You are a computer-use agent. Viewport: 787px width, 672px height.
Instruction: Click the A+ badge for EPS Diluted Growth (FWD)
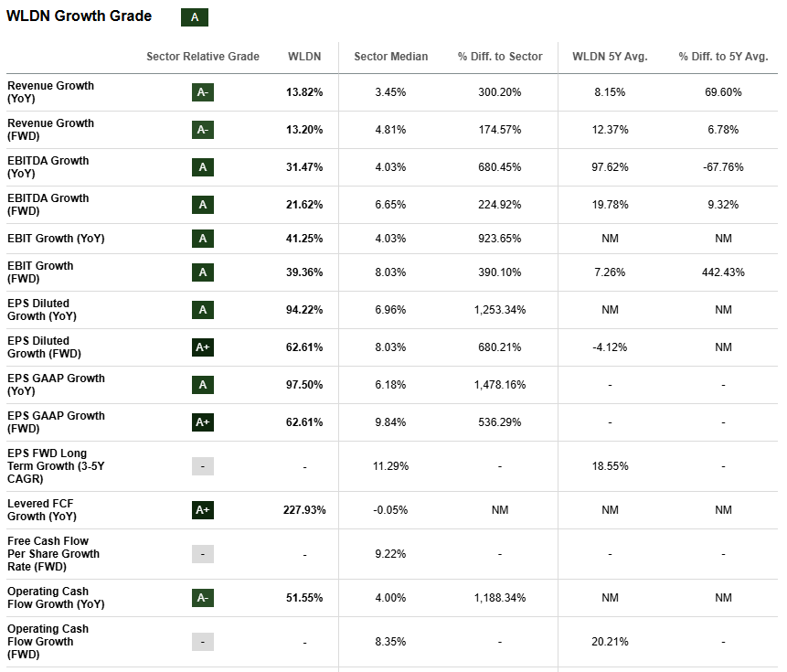pos(203,347)
